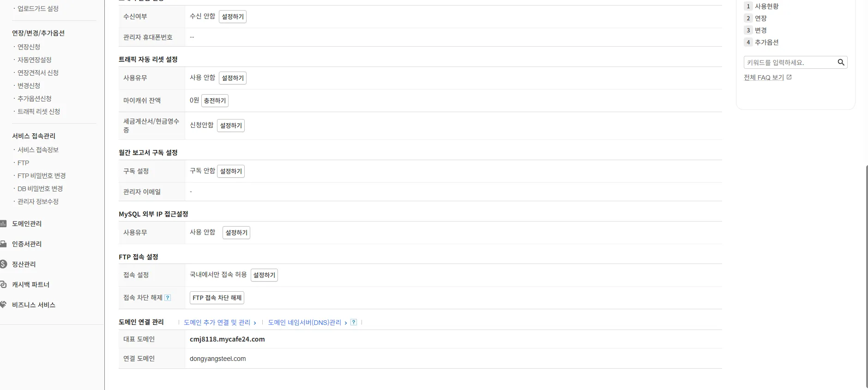Open the 정산관리 menu label

click(24, 264)
